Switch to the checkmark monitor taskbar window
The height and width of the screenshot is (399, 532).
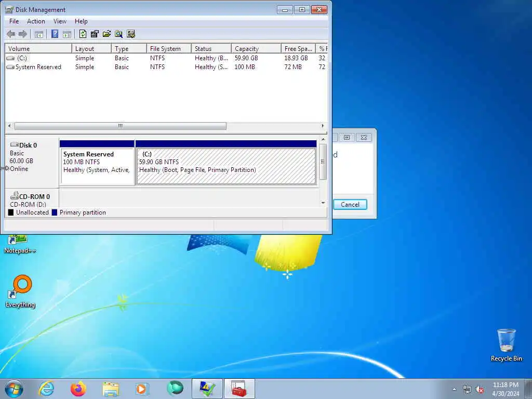[x=207, y=389]
